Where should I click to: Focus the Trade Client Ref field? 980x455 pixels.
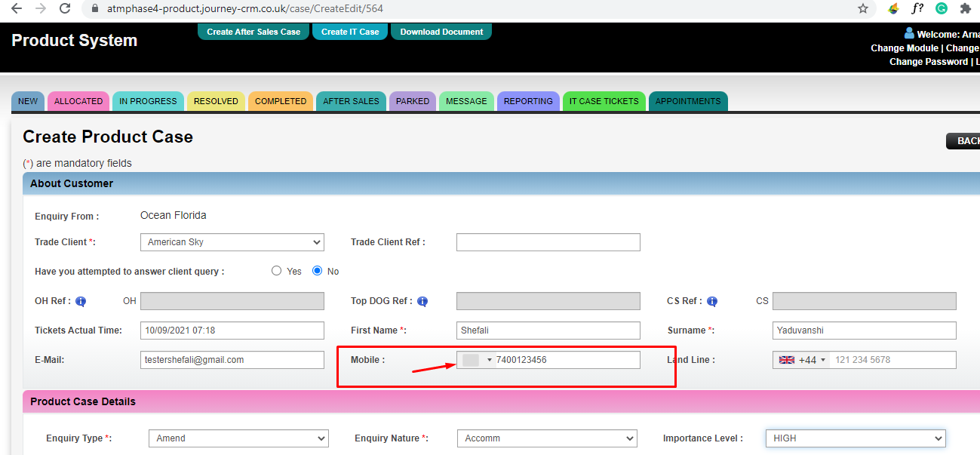[548, 242]
